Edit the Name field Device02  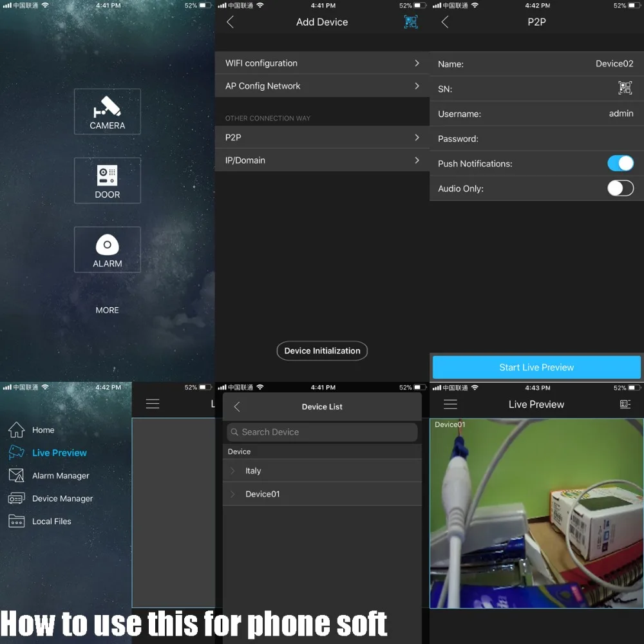pos(536,64)
